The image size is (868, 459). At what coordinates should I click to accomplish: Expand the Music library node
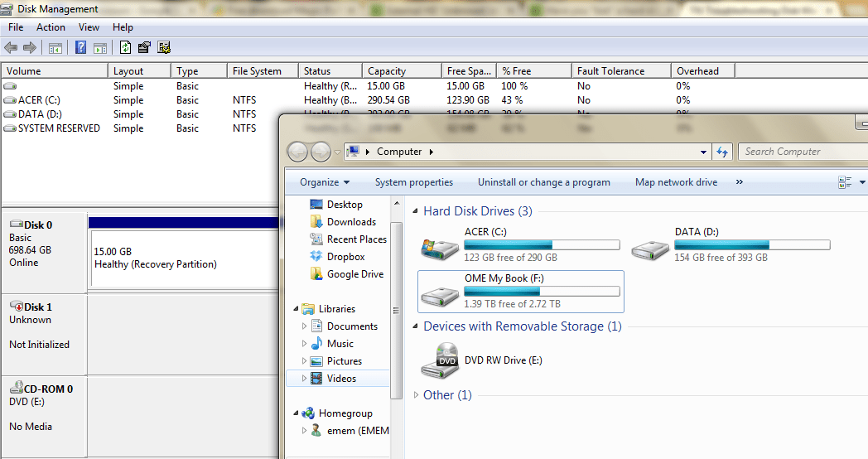(304, 344)
